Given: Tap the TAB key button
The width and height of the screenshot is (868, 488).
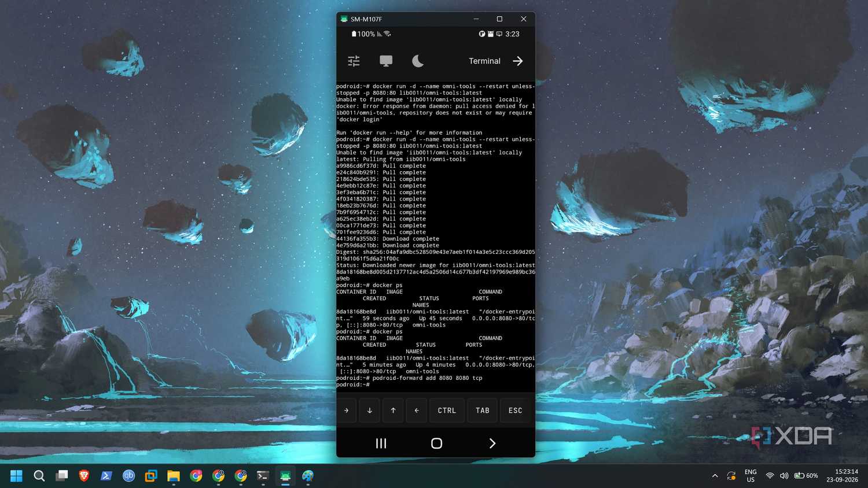Looking at the screenshot, I should (x=483, y=411).
